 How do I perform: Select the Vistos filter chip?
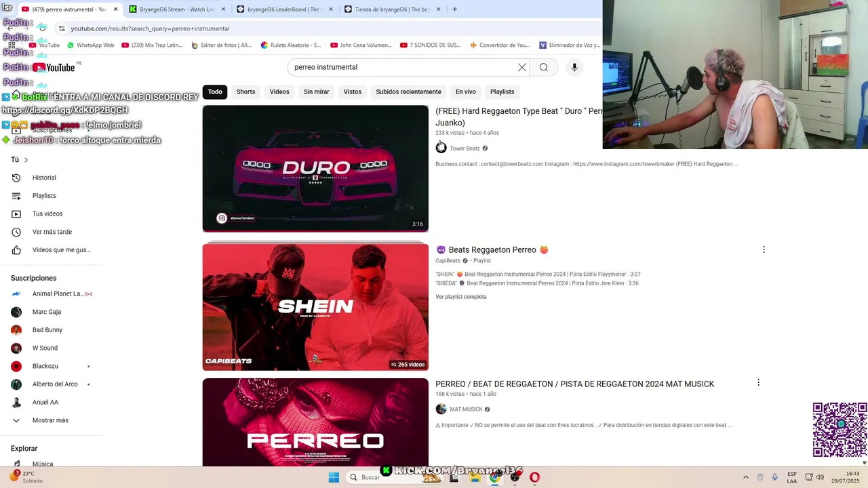click(353, 91)
